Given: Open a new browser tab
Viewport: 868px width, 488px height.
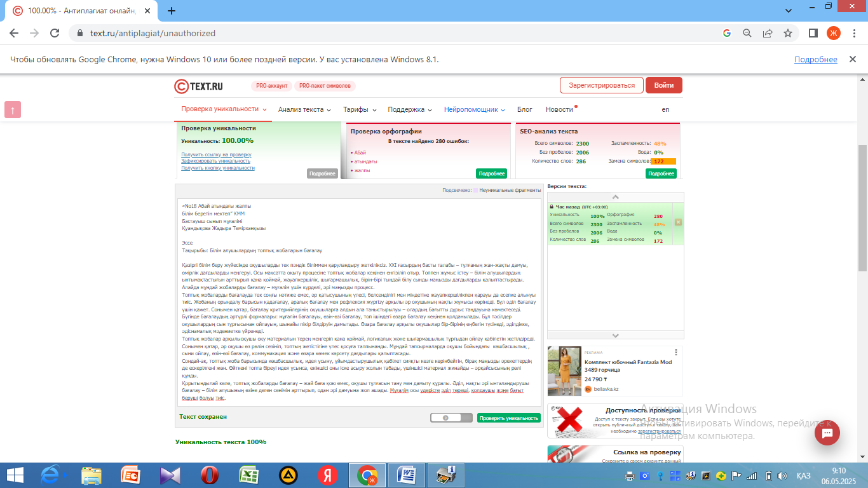Looking at the screenshot, I should 172,11.
